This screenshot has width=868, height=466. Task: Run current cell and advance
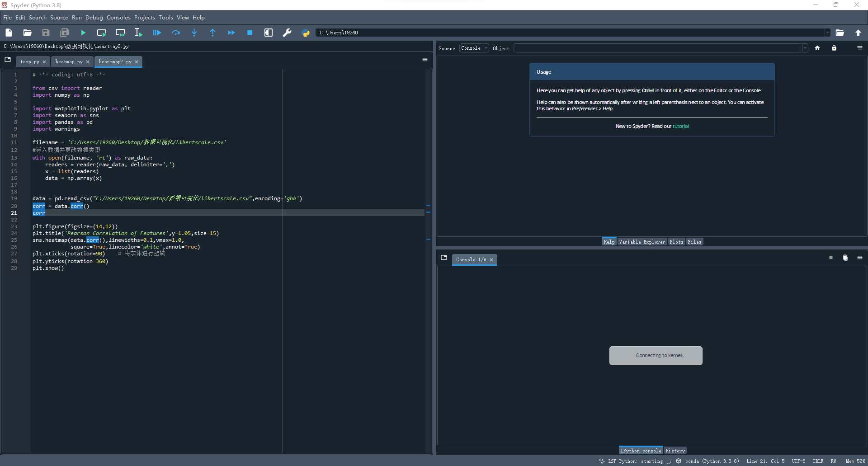[x=120, y=33]
